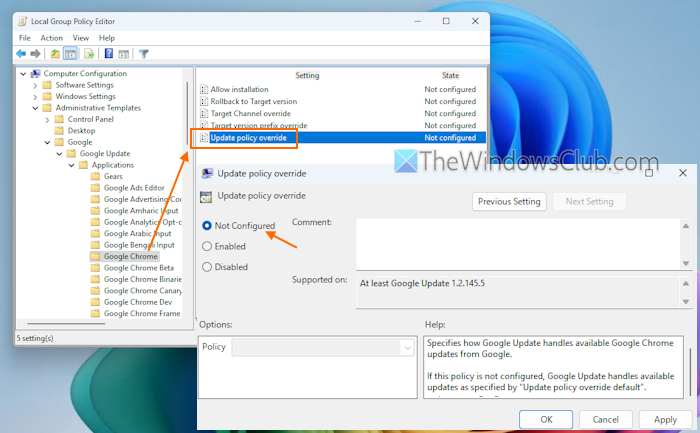Open the View menu
Image resolution: width=700 pixels, height=433 pixels.
tap(79, 38)
